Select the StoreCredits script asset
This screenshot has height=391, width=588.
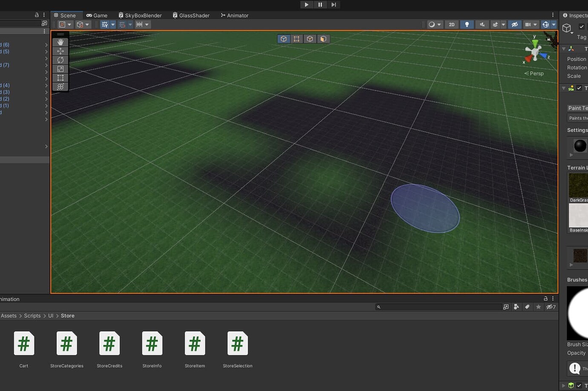click(x=109, y=343)
